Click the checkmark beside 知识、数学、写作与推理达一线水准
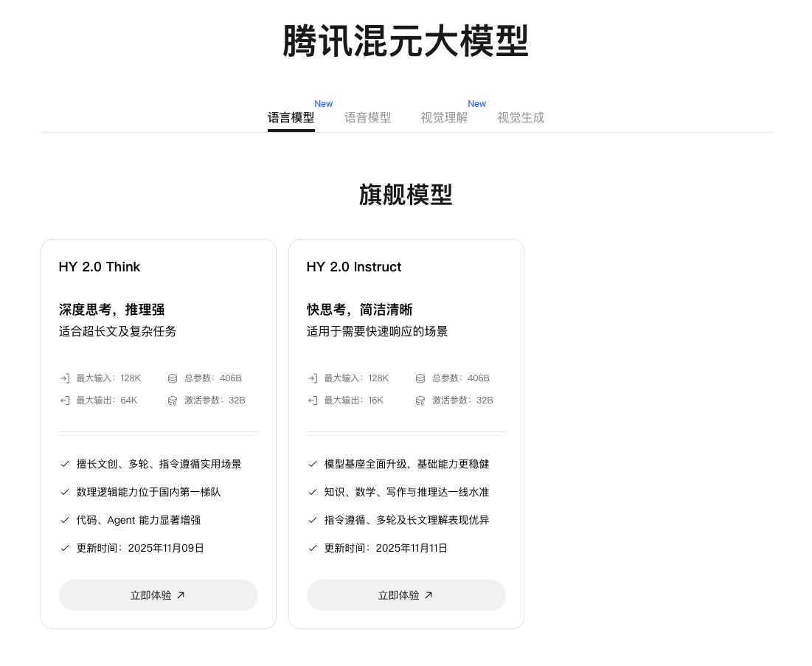812x666 pixels. tap(312, 492)
